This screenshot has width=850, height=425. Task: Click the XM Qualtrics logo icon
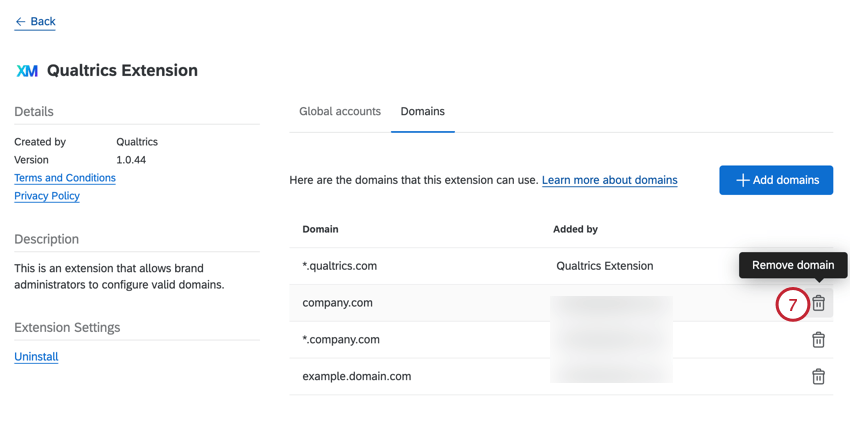[27, 70]
